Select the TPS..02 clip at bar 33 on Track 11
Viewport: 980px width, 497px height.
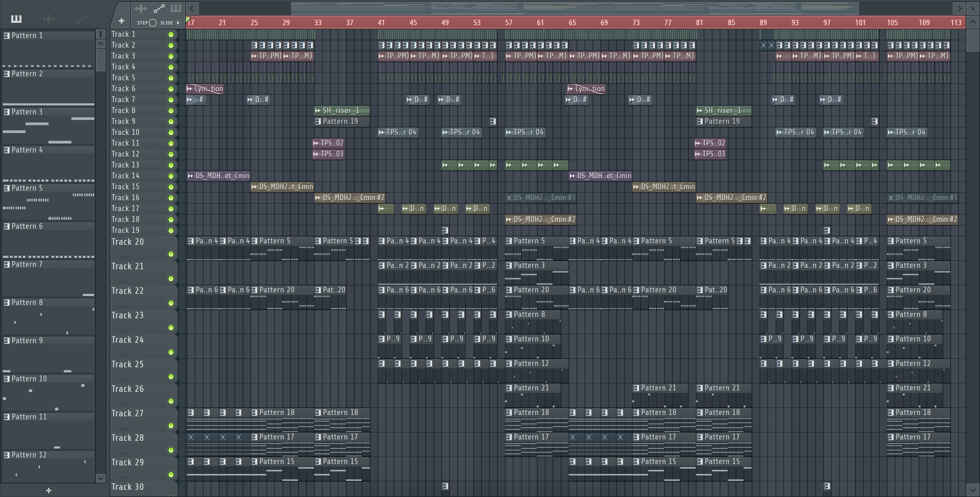(329, 143)
